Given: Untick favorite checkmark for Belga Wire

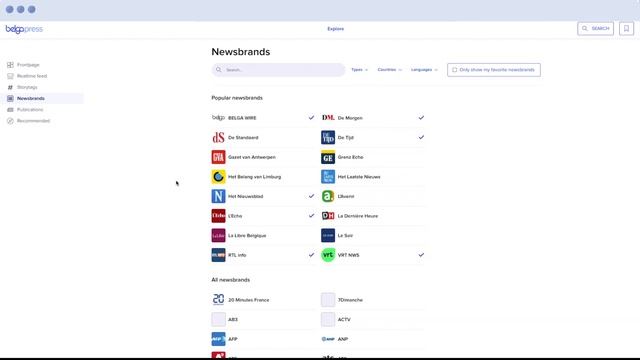Looking at the screenshot, I should coord(311,118).
